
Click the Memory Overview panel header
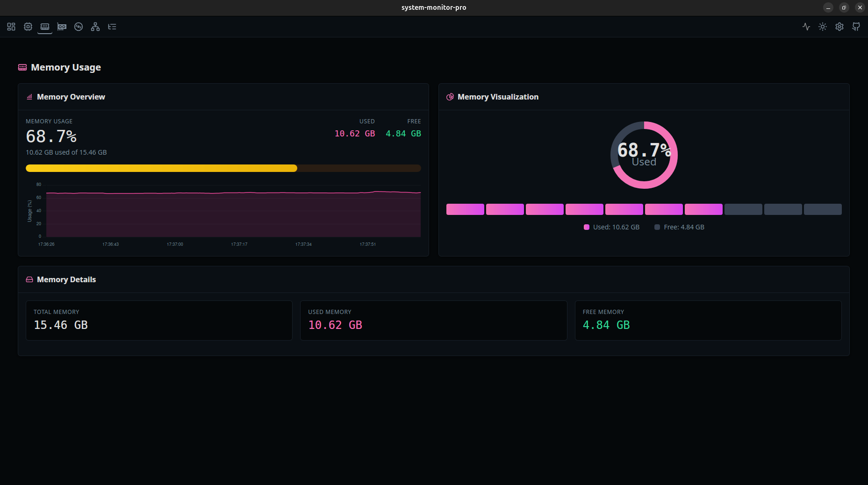tap(71, 97)
